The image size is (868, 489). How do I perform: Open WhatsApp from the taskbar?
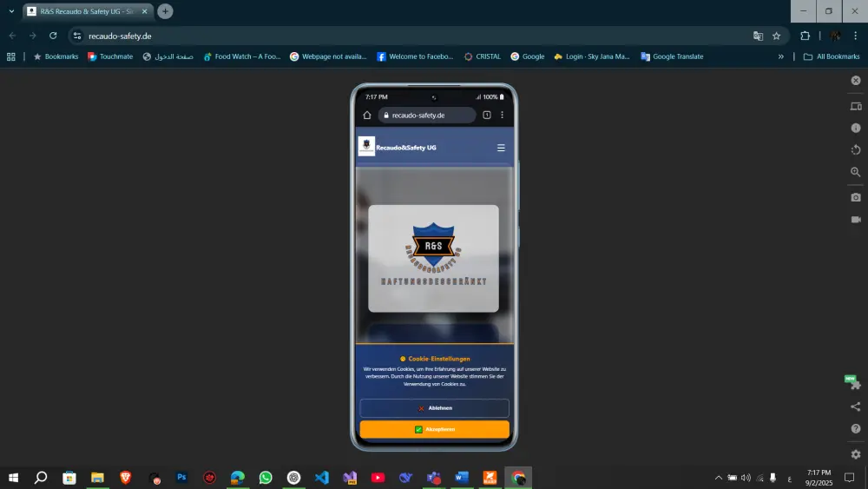[x=266, y=478]
